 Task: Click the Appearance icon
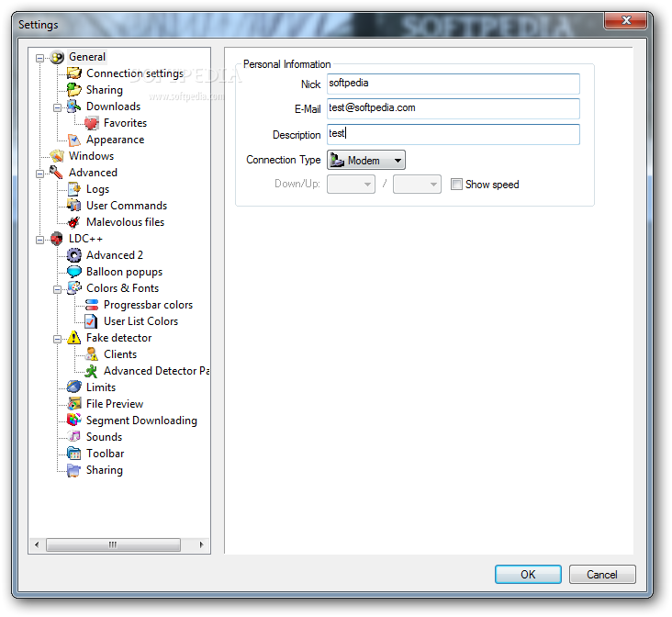(x=74, y=140)
